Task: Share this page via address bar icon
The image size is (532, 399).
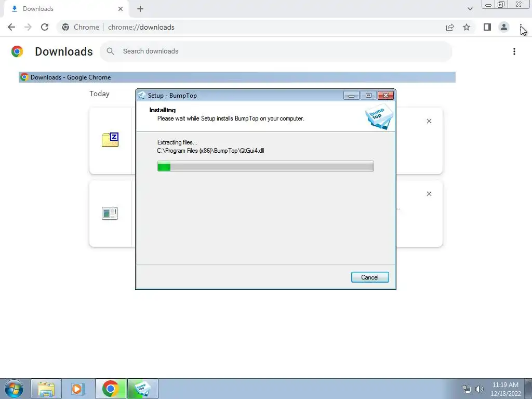Action: click(x=450, y=27)
